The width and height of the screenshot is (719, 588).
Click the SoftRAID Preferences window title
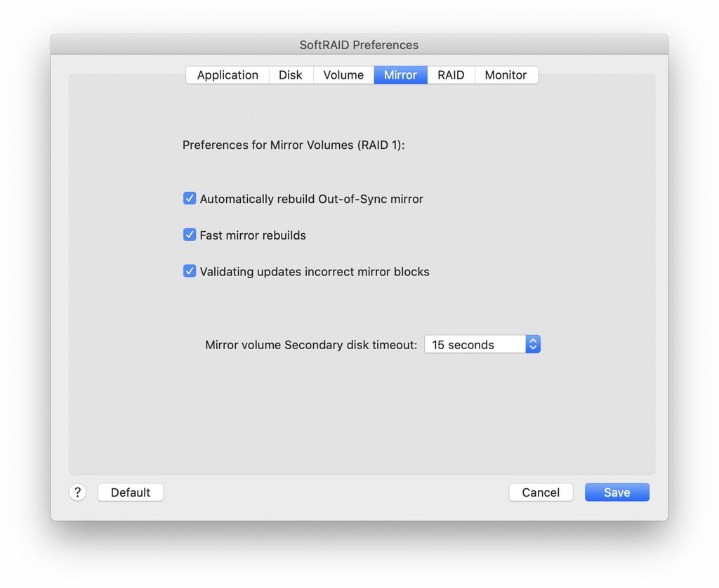pyautogui.click(x=359, y=45)
